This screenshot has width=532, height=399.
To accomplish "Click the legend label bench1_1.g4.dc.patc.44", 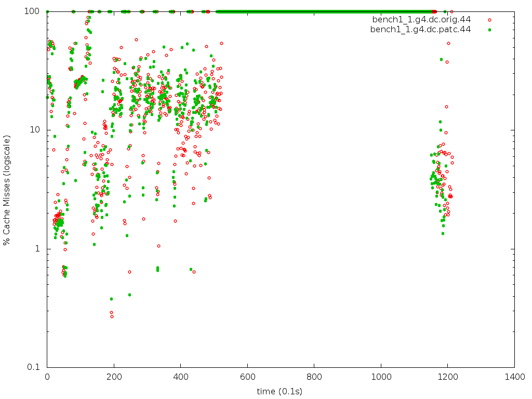I will click(x=420, y=30).
